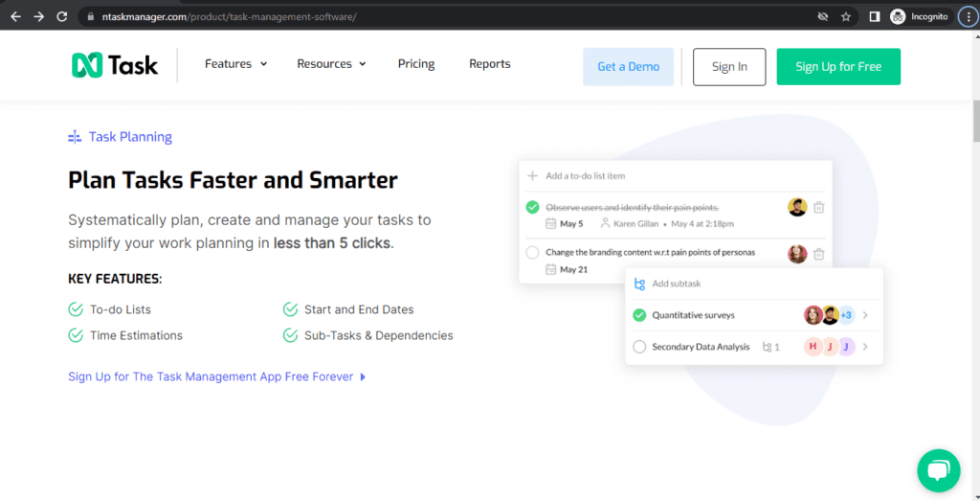This screenshot has height=501, width=980.
Task: Click trash icon on Observe users task
Action: [x=819, y=208]
